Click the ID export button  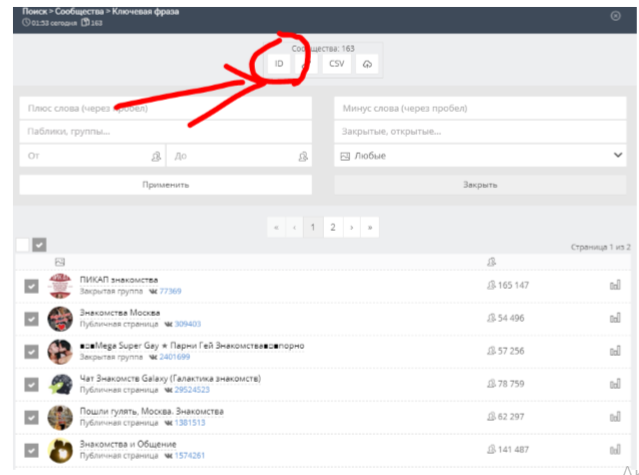(280, 63)
